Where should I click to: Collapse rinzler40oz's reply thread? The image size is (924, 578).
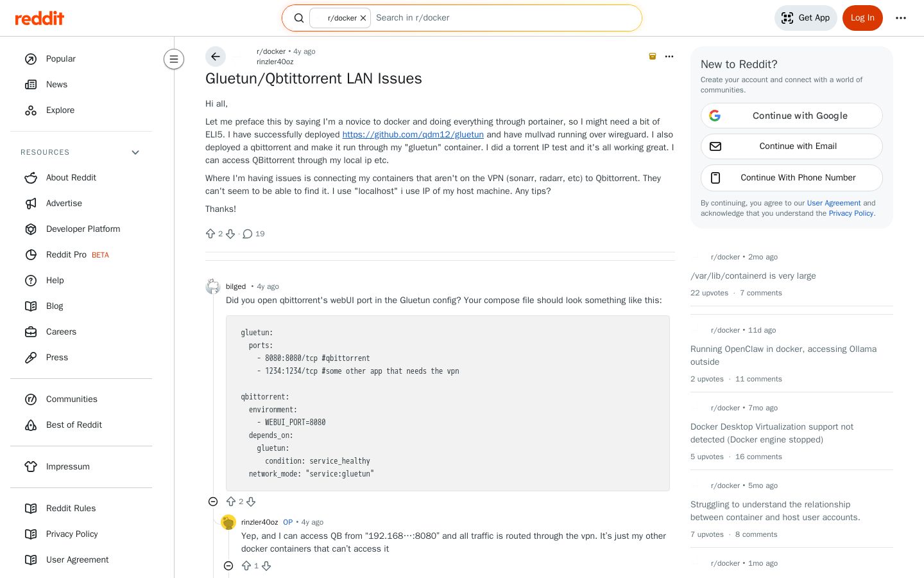(228, 566)
